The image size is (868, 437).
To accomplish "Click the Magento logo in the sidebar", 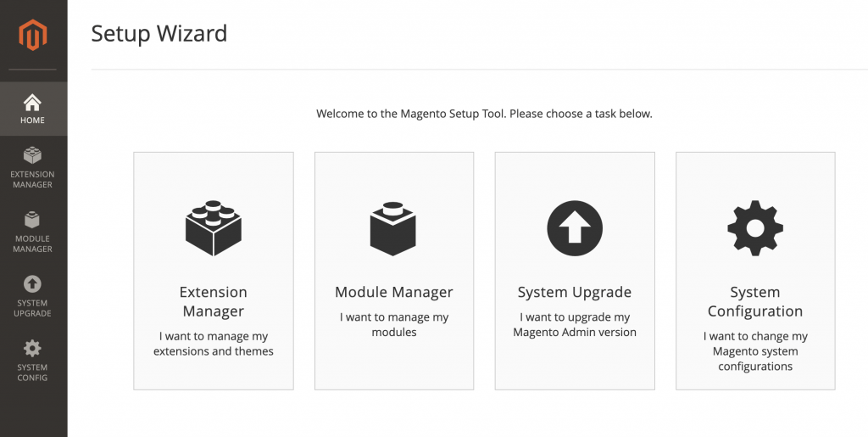I will [x=33, y=35].
